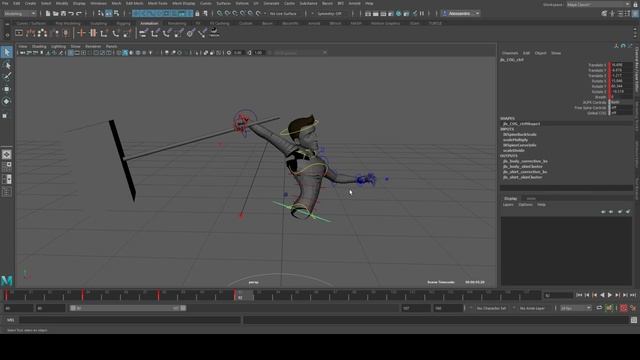Click play backwards button

(x=602, y=295)
